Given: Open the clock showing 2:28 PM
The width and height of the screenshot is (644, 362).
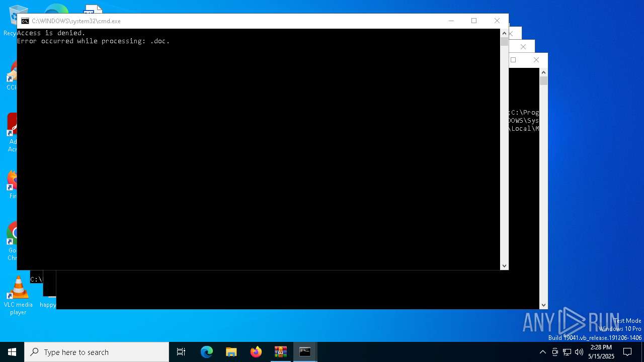Looking at the screenshot, I should click(x=601, y=352).
